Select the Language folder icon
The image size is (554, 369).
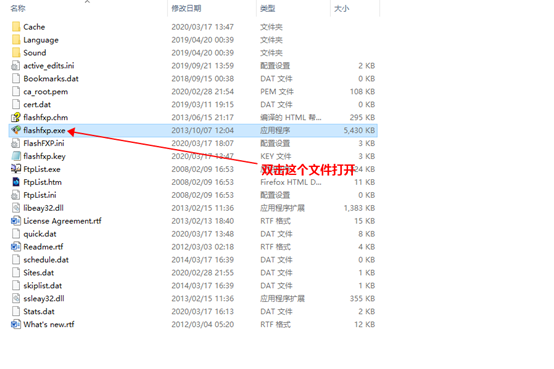click(x=16, y=40)
